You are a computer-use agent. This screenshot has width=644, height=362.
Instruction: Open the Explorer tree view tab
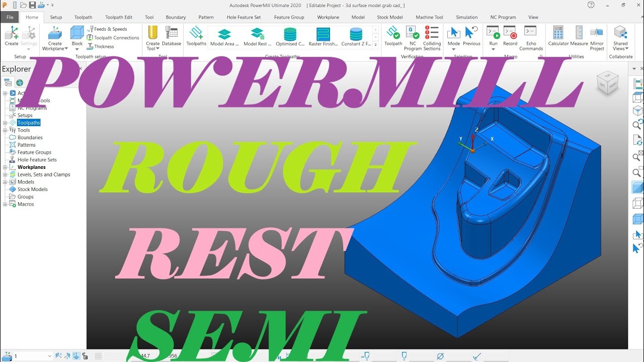coord(8,83)
